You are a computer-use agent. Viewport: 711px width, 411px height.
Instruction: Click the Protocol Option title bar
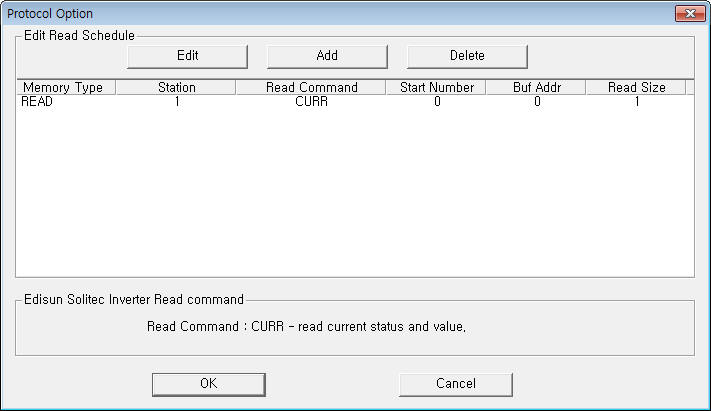300,13
